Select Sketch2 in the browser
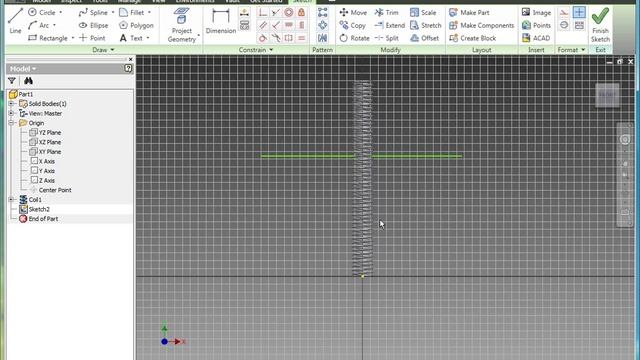 pos(39,209)
